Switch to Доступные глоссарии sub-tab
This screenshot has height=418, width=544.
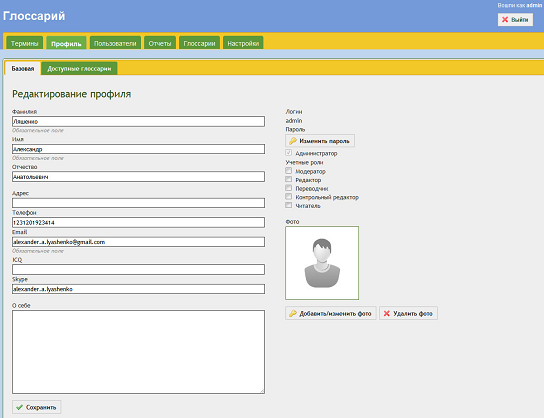coord(79,68)
